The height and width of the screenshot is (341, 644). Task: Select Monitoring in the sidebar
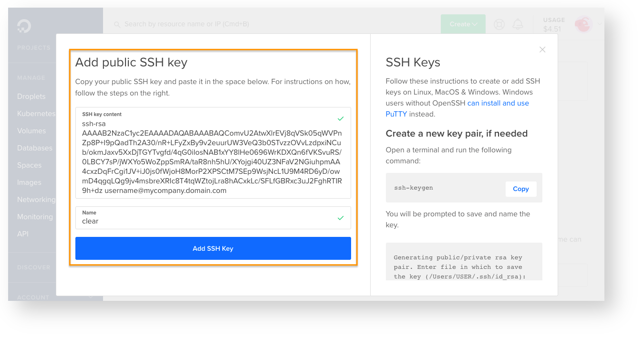tap(35, 216)
